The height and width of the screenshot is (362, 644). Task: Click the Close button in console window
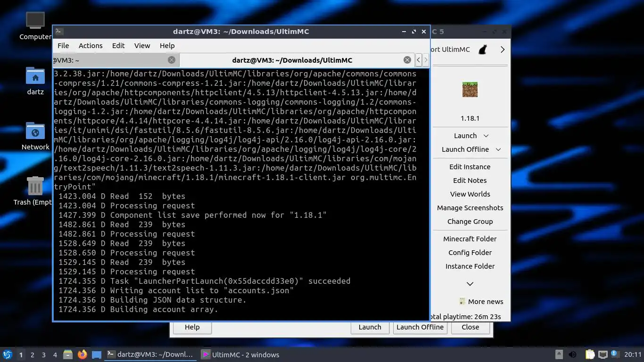(x=470, y=328)
